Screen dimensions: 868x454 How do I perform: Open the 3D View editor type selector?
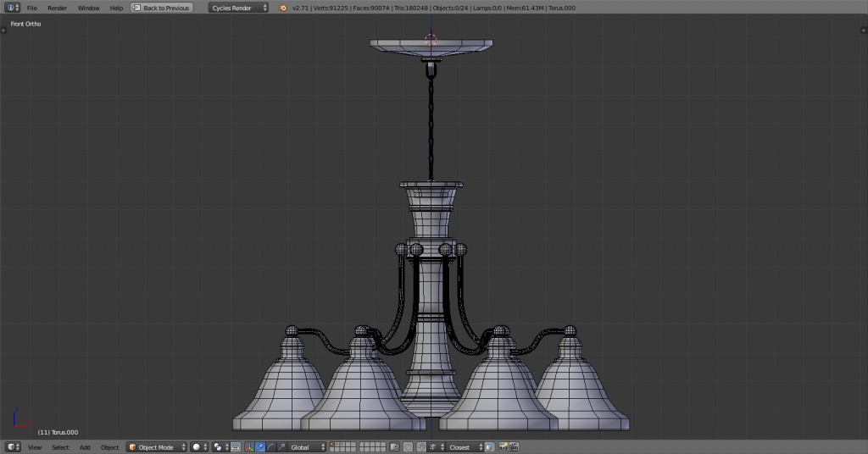tap(12, 447)
